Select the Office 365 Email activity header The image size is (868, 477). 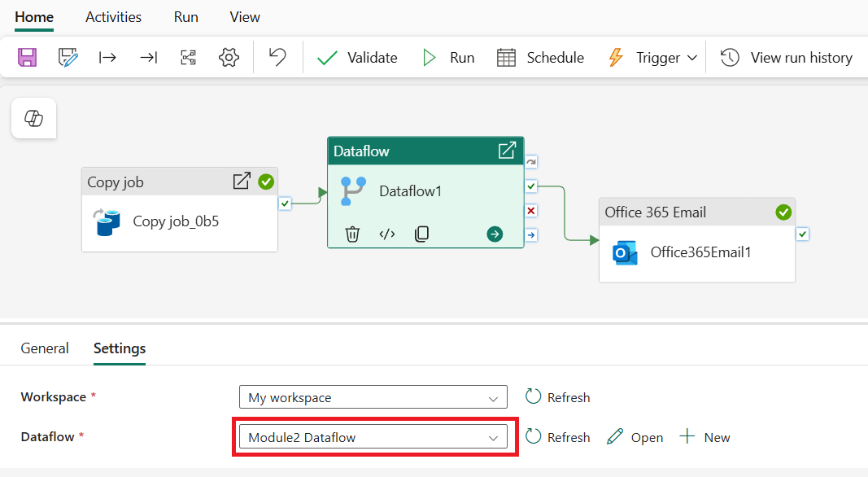697,212
